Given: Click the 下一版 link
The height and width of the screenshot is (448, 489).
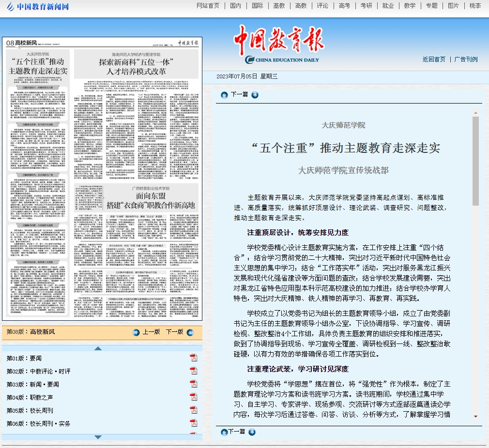Looking at the screenshot, I should coord(174,332).
